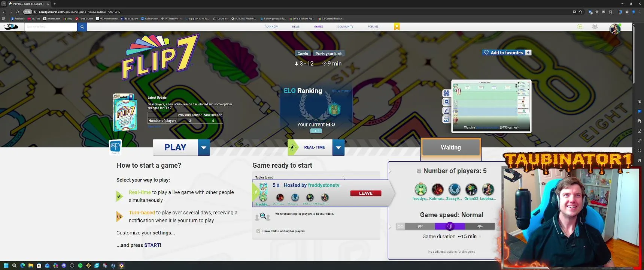Click SassyA avatar in player list
This screenshot has width=644, height=270.
pyautogui.click(x=454, y=189)
